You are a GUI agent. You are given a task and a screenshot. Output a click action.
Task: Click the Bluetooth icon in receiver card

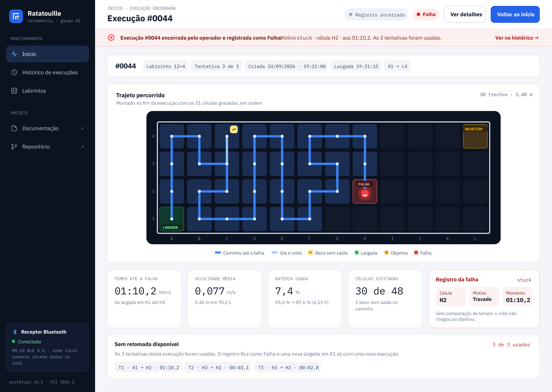pos(15,332)
